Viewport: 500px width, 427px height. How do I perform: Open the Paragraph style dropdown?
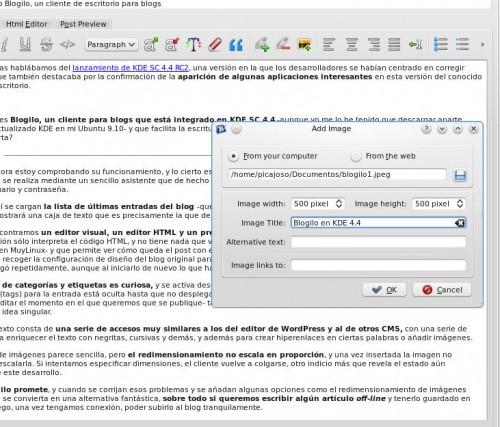tap(111, 44)
